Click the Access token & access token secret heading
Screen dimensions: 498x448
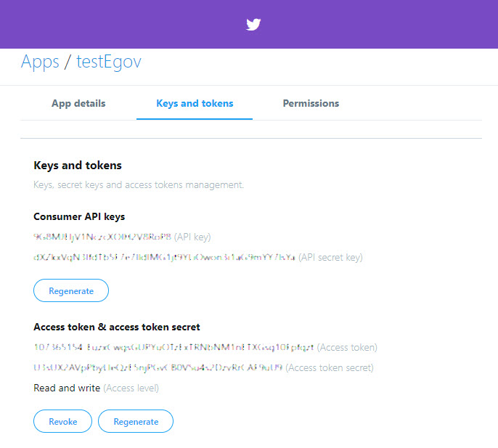(x=117, y=327)
